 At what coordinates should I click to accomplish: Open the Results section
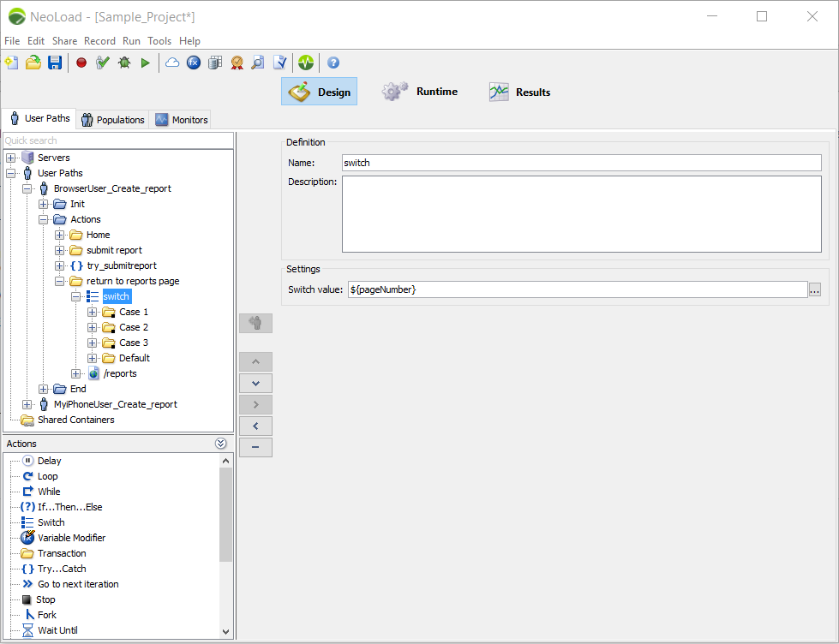coord(519,92)
